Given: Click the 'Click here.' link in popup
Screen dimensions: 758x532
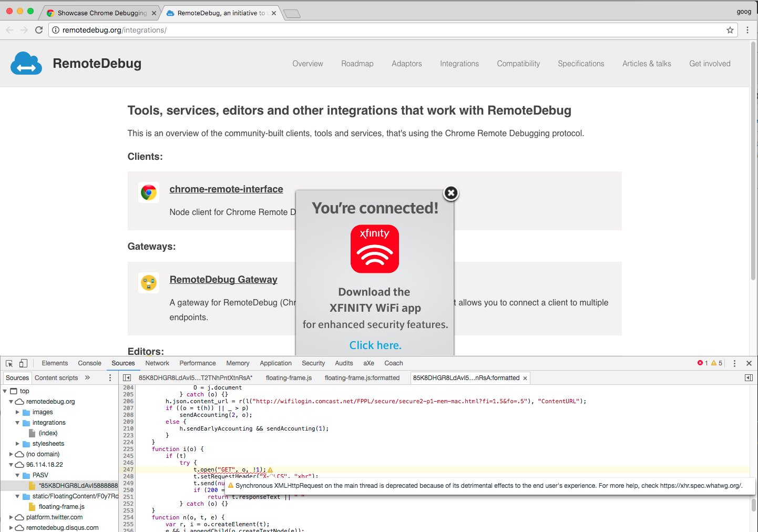Looking at the screenshot, I should click(375, 345).
